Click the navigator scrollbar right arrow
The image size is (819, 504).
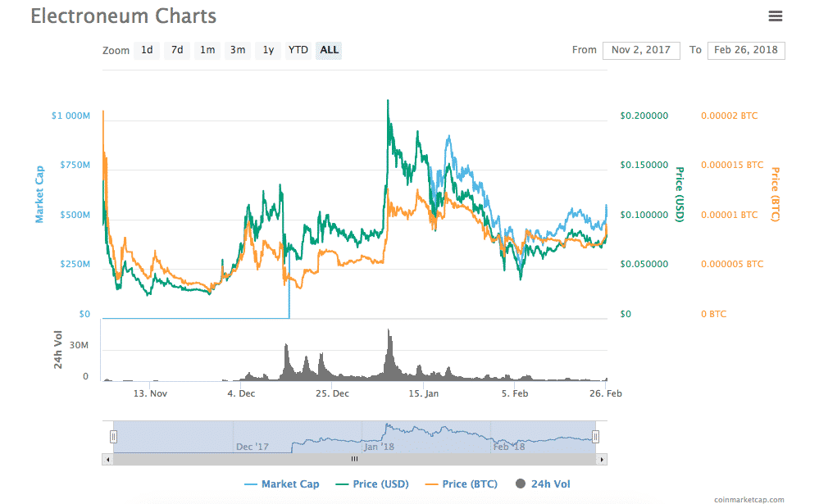point(603,459)
